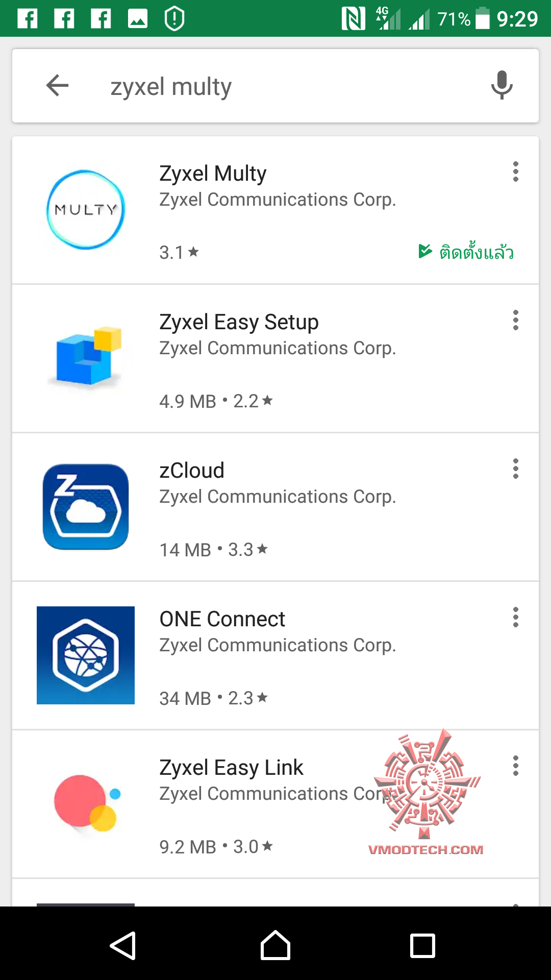Open options menu for Zyxel Easy Link
The height and width of the screenshot is (980, 551).
click(516, 766)
